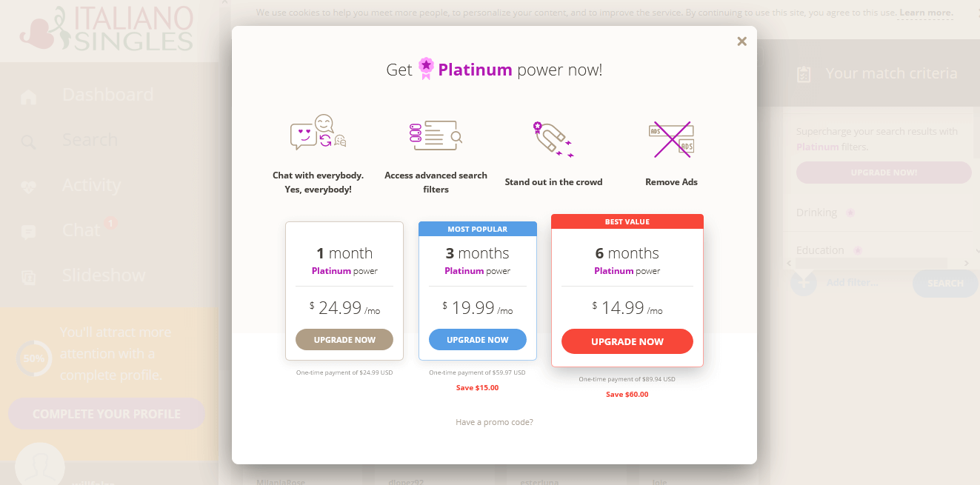Open Dashboard from sidebar home icon
This screenshot has width=980, height=485.
coord(28,96)
